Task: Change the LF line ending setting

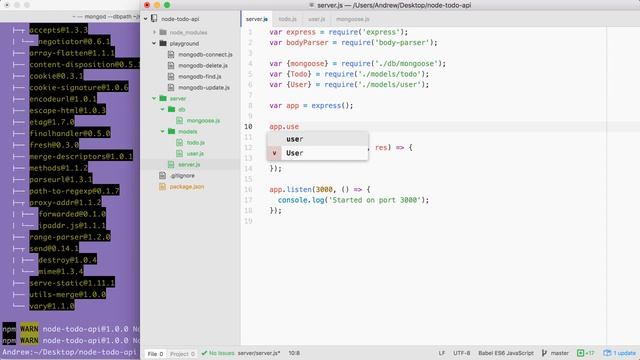Action: (442, 353)
